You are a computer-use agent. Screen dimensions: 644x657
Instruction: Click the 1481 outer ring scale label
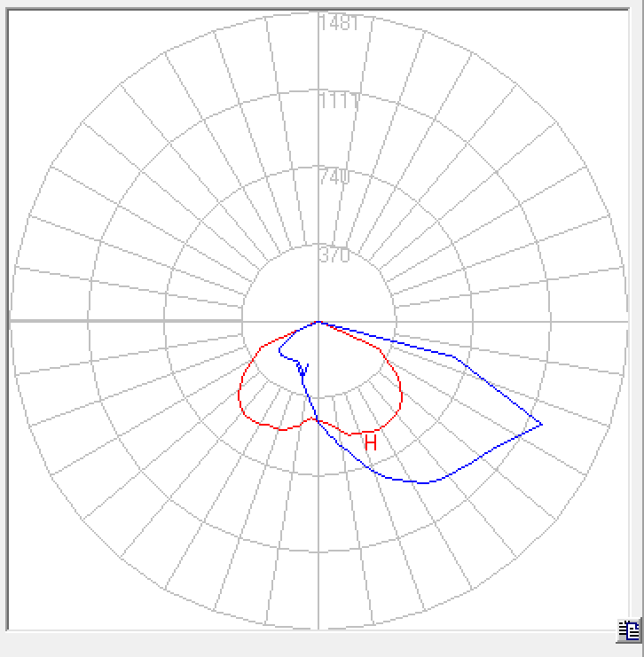[x=339, y=23]
